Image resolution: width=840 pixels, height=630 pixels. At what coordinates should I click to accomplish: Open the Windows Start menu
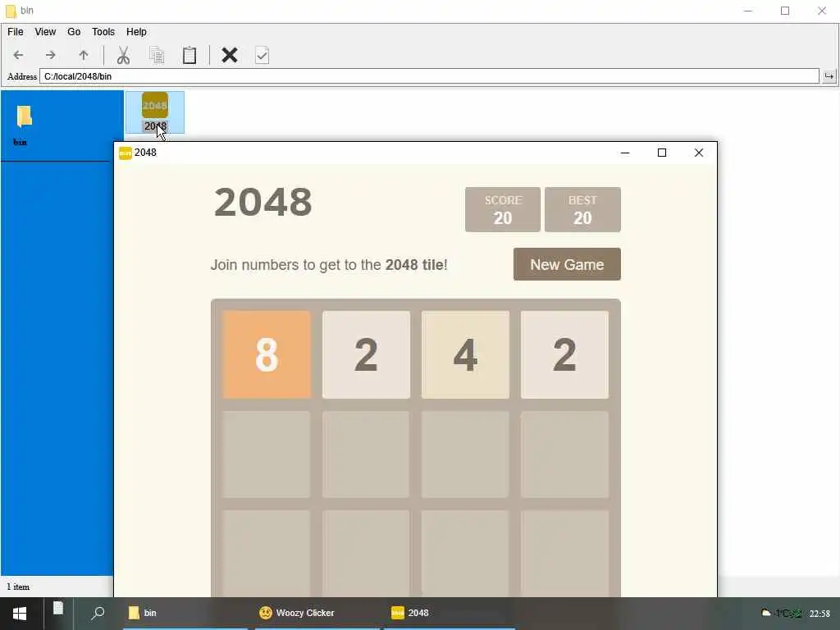[20, 614]
